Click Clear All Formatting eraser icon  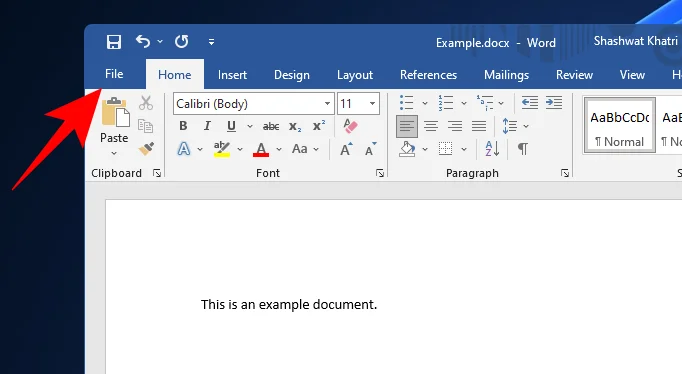click(x=350, y=126)
